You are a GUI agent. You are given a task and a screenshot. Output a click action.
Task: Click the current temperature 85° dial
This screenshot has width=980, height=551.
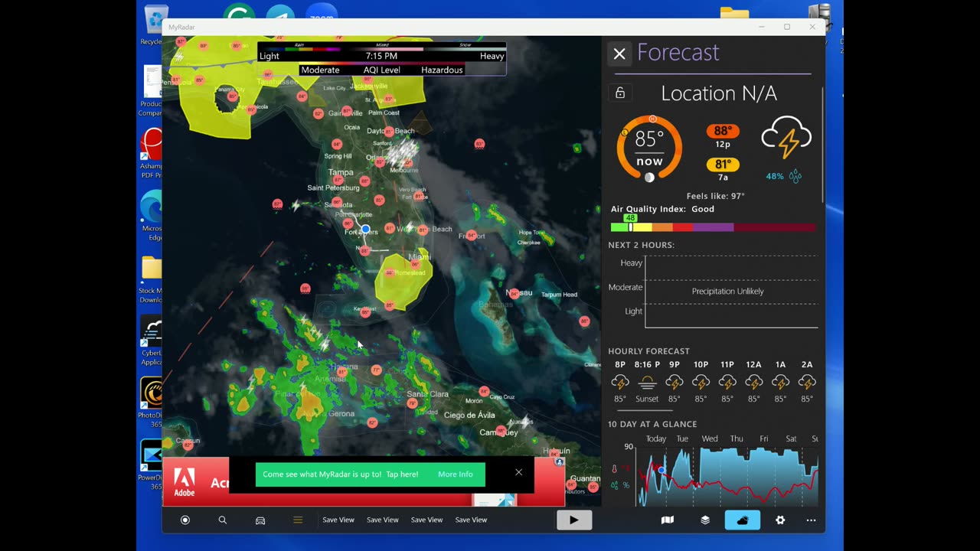[x=649, y=148]
